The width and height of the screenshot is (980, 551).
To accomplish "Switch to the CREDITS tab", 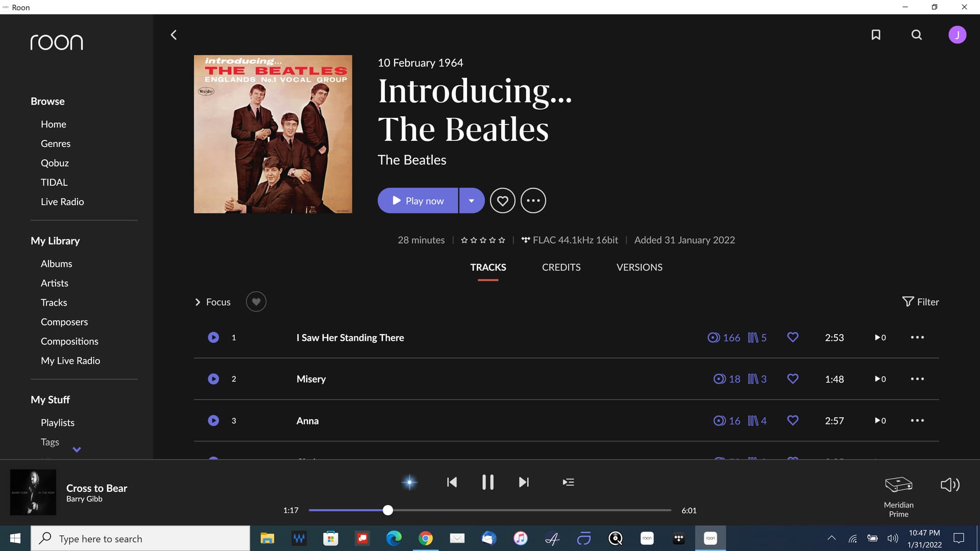I will 561,267.
